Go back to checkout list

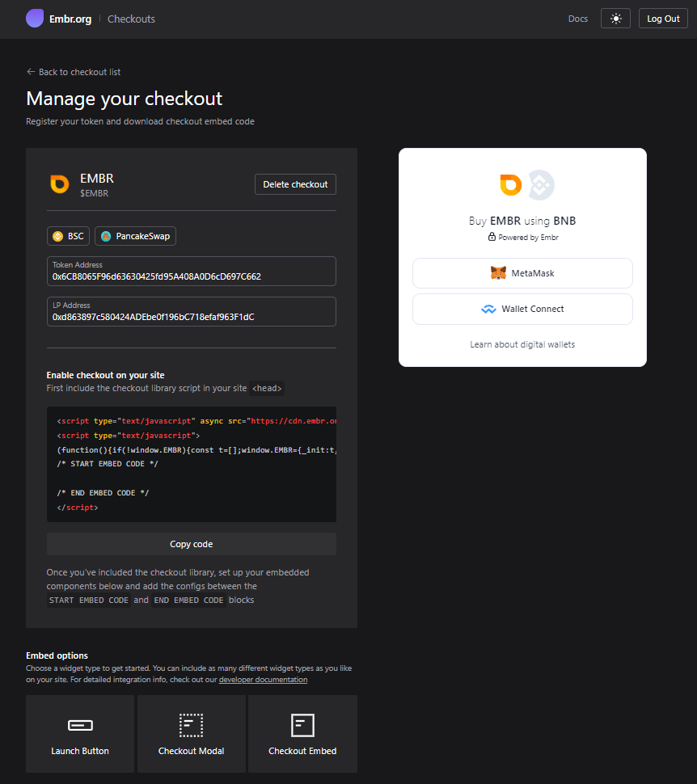coord(74,72)
